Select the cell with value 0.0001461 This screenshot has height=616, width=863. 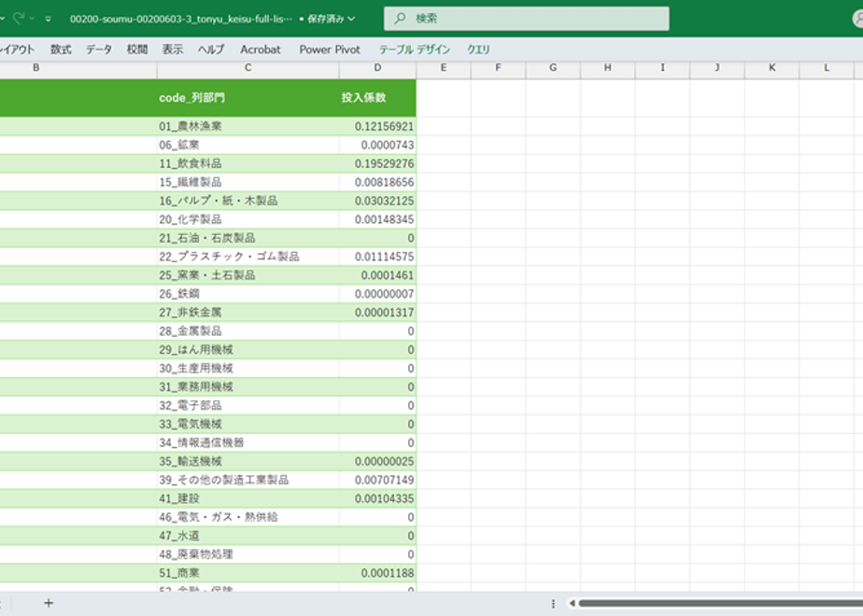(x=377, y=275)
